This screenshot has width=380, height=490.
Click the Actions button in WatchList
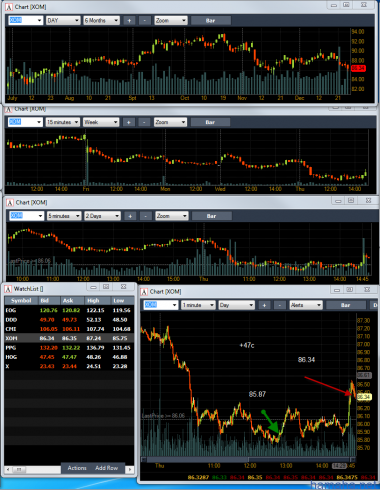[x=77, y=468]
